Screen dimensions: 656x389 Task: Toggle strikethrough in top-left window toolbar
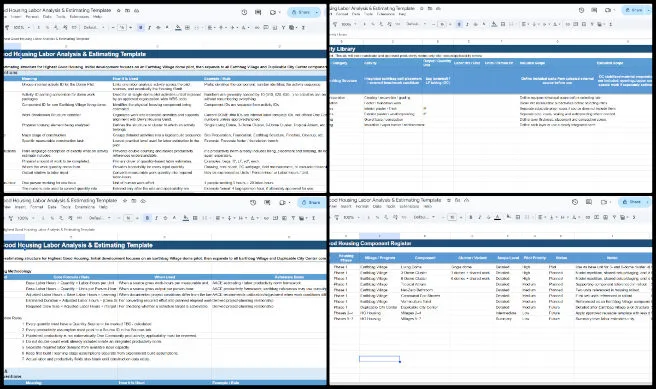point(158,28)
